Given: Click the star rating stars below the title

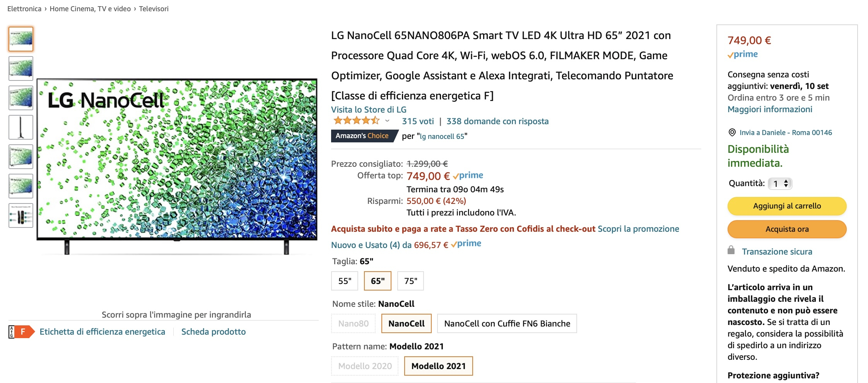Looking at the screenshot, I should [x=356, y=121].
